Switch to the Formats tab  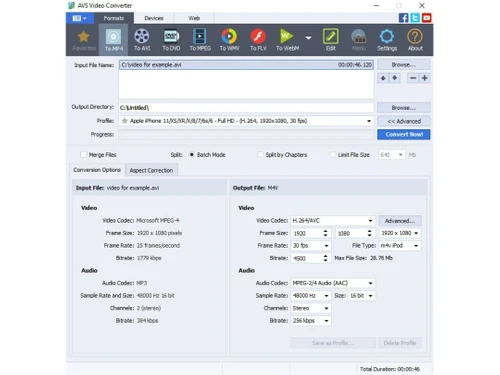click(x=114, y=18)
